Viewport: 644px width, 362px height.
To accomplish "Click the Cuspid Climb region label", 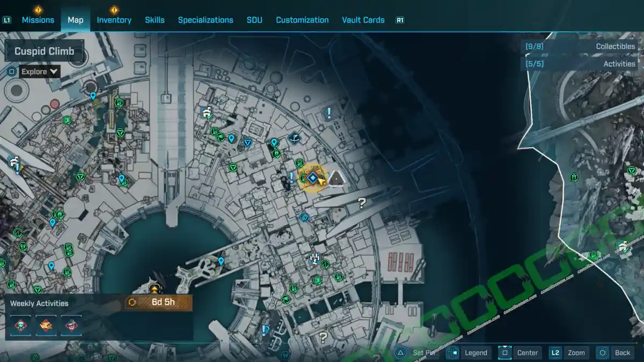I will 45,52.
